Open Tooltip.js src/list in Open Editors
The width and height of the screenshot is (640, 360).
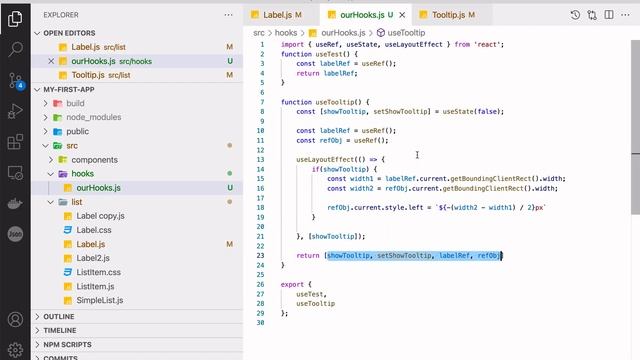pos(137,75)
